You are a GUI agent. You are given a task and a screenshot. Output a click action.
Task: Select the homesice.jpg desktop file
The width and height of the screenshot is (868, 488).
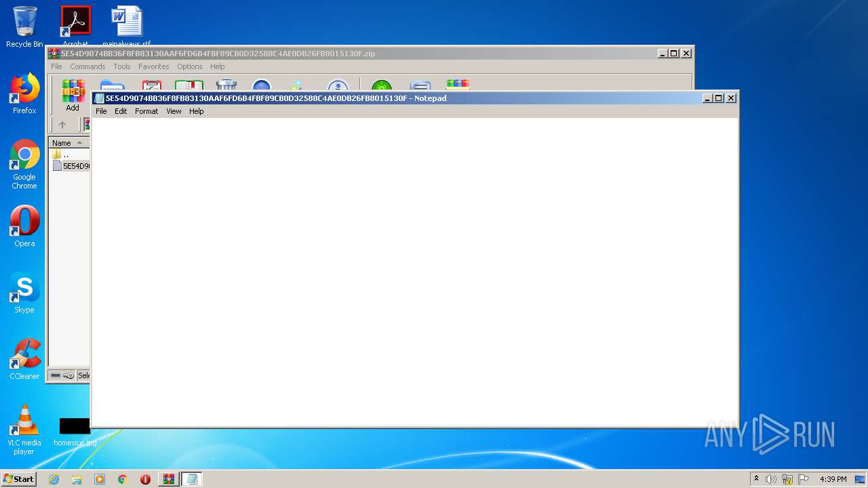pos(75,432)
